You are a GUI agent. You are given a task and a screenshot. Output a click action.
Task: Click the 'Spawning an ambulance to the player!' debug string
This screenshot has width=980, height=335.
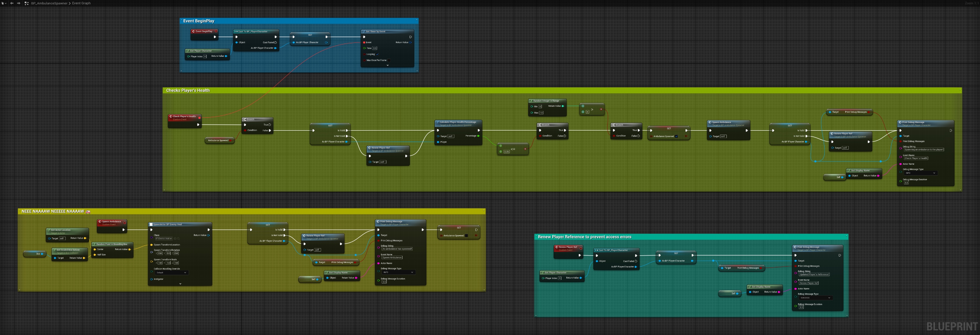pyautogui.click(x=924, y=150)
